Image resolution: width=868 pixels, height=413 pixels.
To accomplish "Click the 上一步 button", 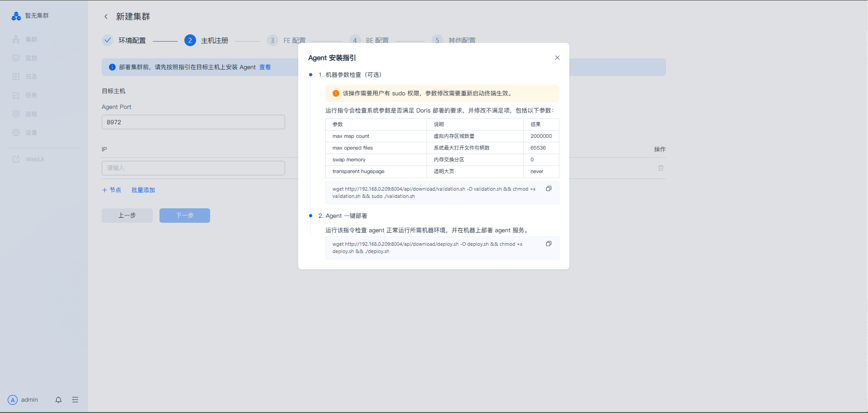I will click(127, 216).
